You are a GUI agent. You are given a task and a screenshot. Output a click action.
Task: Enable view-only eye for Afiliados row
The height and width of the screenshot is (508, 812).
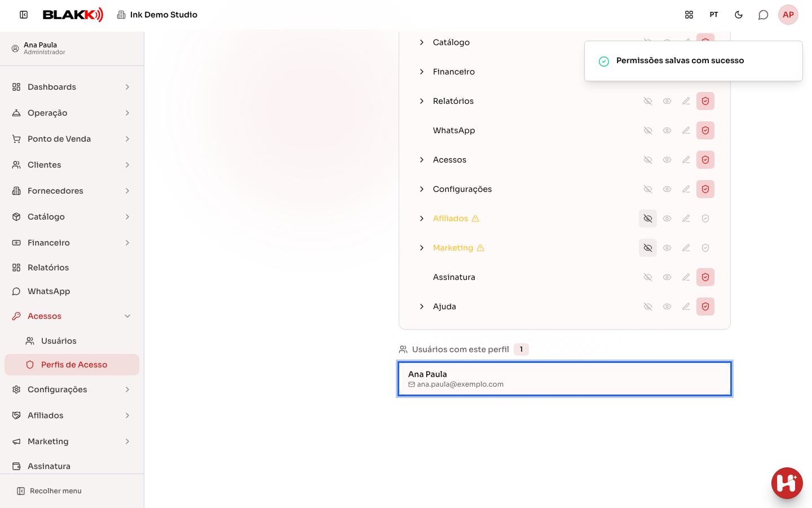pos(667,218)
